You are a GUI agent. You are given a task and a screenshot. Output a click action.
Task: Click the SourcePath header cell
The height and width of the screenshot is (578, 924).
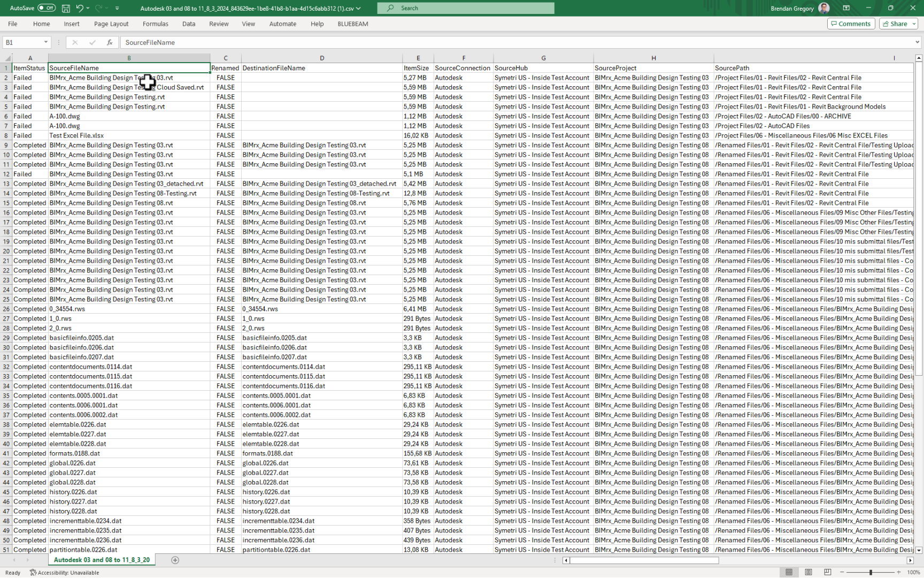click(813, 68)
